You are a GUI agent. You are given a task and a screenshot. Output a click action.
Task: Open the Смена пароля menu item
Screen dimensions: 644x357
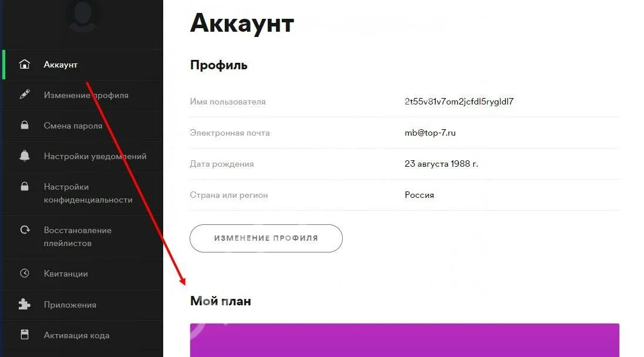83,126
